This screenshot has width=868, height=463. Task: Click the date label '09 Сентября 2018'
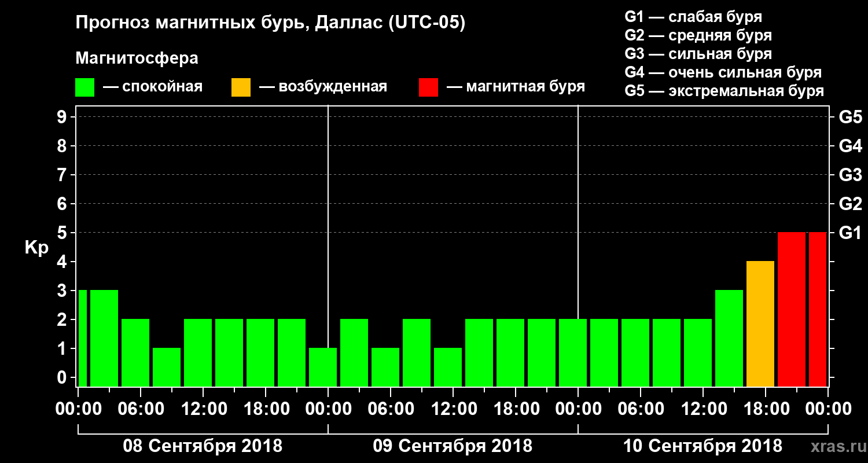pos(453,446)
